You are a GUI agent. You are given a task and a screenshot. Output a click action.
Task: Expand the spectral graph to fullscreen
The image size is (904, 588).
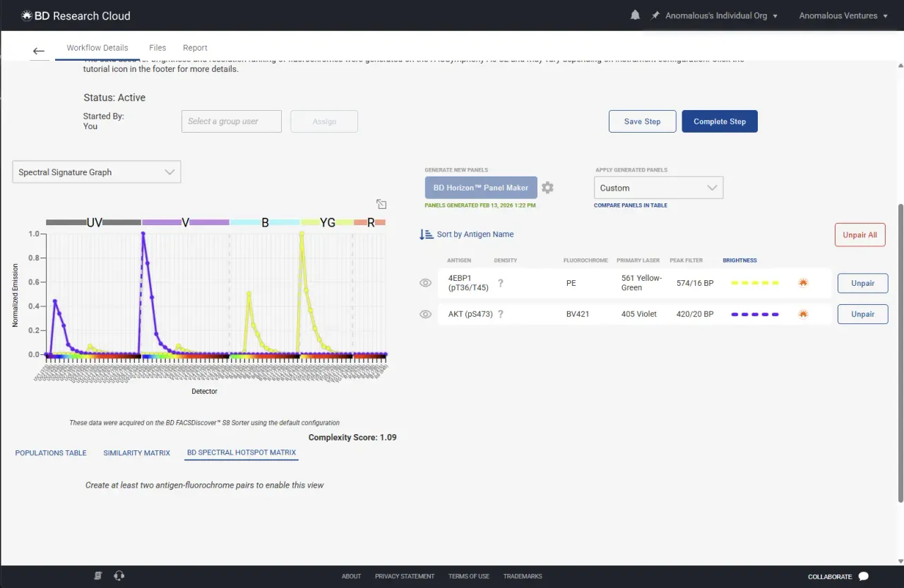click(x=381, y=204)
